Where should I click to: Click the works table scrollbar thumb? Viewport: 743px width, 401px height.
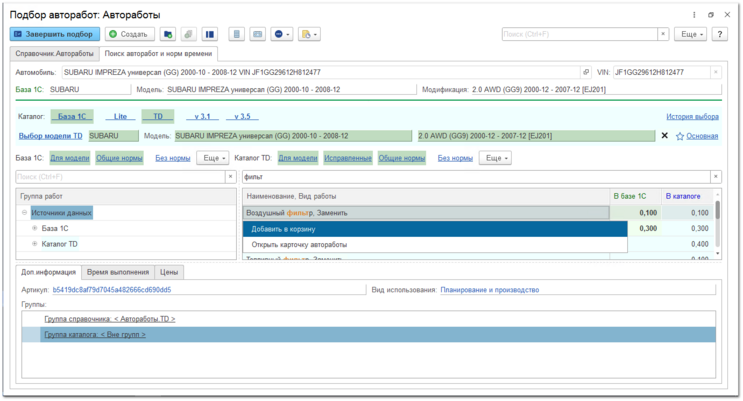[717, 210]
